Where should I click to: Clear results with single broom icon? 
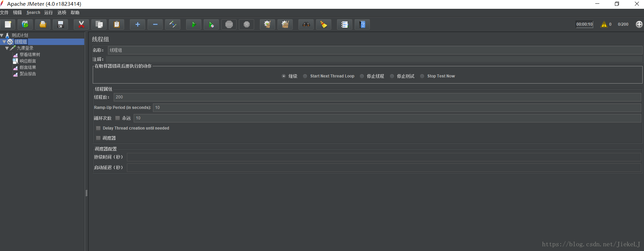coord(267,24)
